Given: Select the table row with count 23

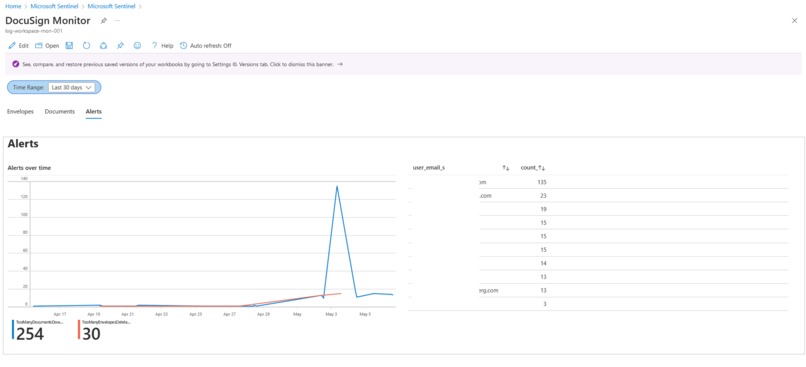Looking at the screenshot, I should coord(598,196).
